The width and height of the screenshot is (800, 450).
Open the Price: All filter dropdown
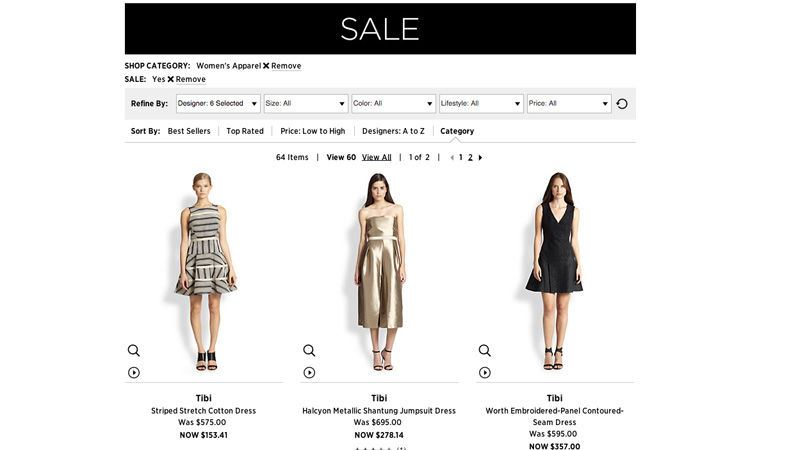[x=569, y=104]
